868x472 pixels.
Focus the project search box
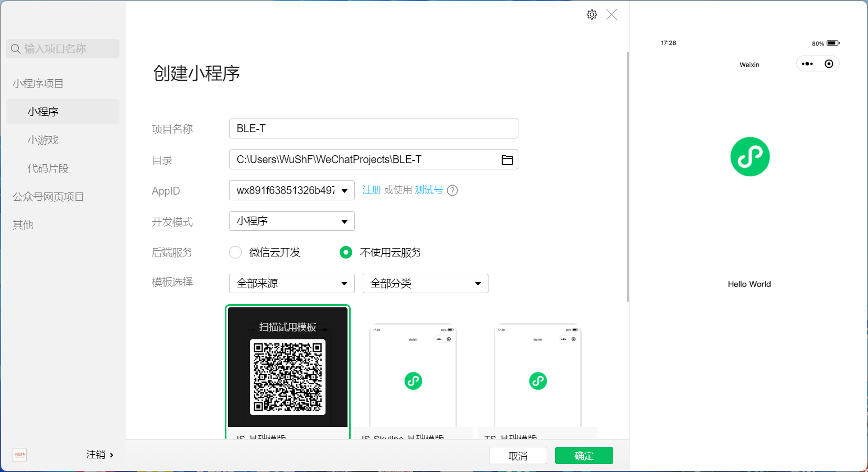[x=63, y=49]
